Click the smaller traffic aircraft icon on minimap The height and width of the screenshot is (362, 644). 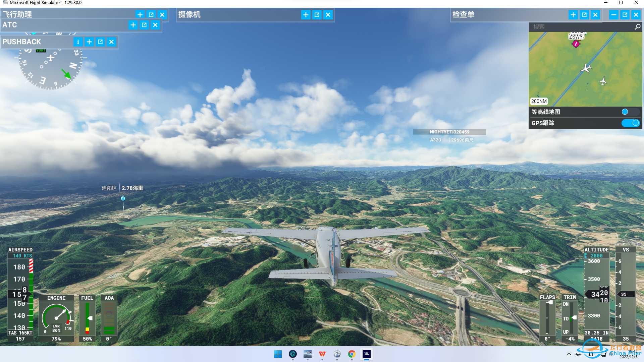pos(603,81)
